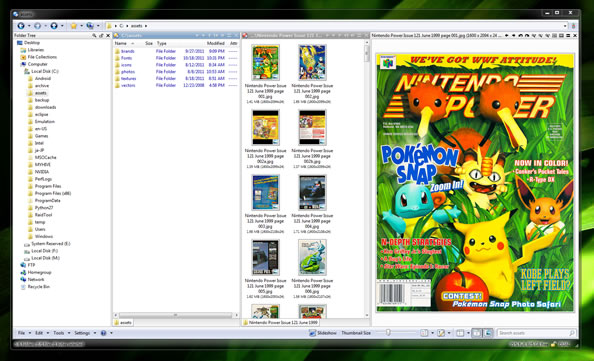Viewport: 594px width, 361px height.
Task: Start the Slideshow from the bottom toolbar
Action: (x=323, y=333)
